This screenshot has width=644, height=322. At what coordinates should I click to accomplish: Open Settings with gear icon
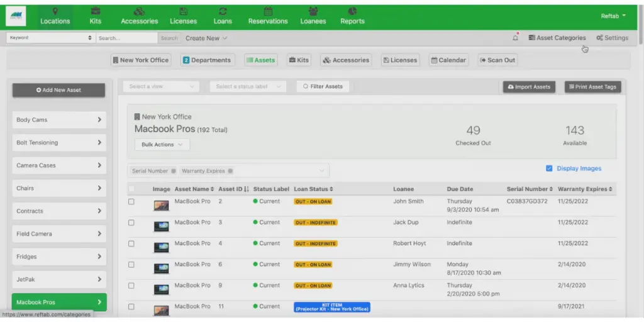[613, 38]
